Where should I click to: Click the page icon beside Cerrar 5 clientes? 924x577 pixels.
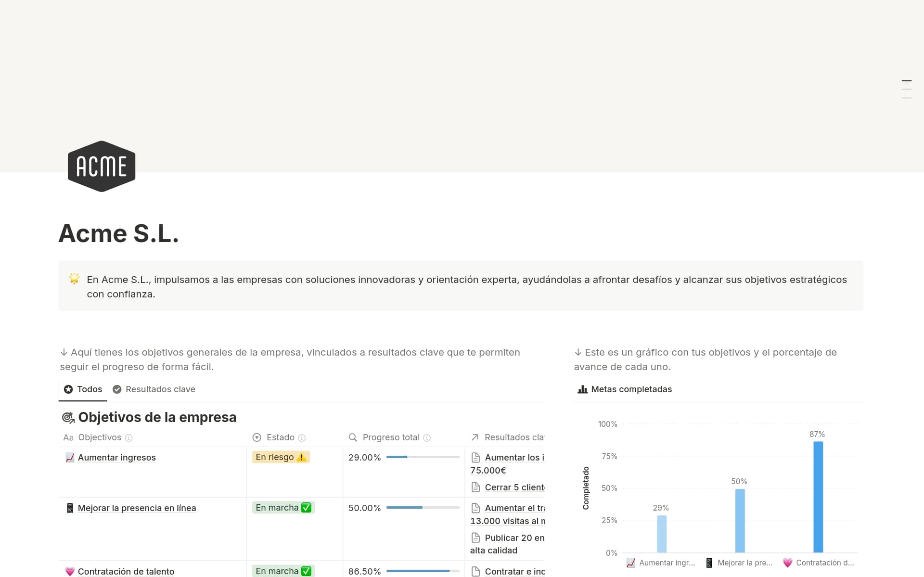tap(476, 487)
